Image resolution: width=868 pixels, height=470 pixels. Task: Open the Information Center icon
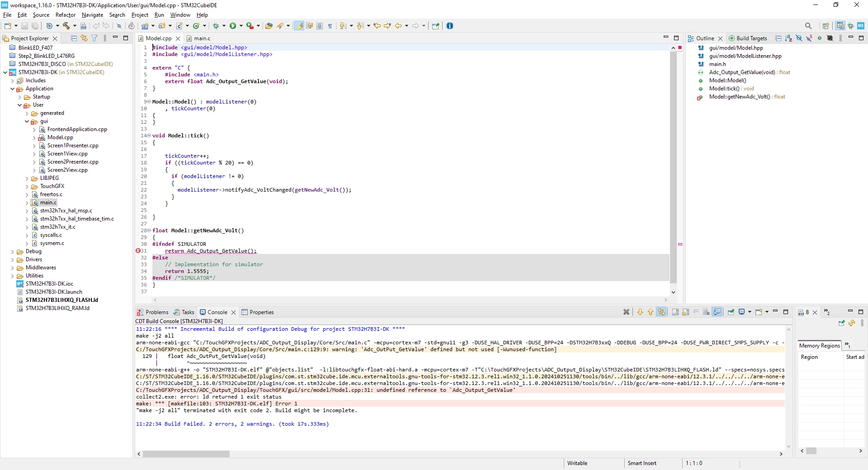pyautogui.click(x=450, y=26)
